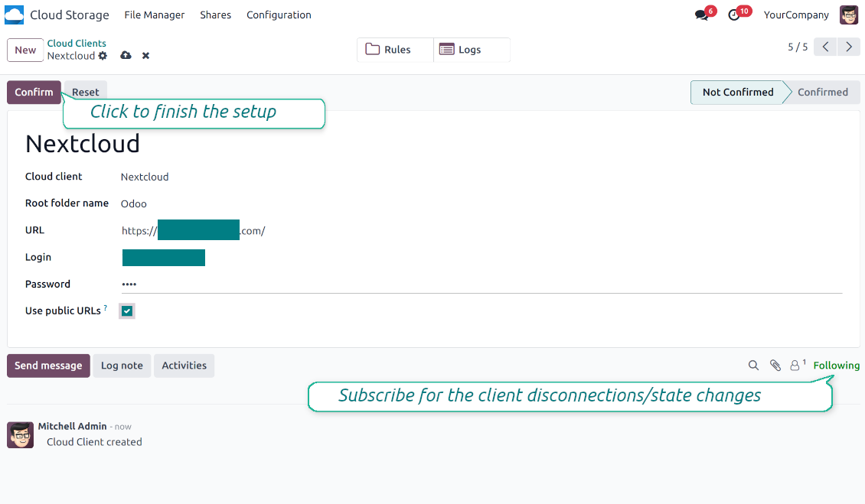Click the Mitchell Admin author name
This screenshot has height=504, width=865.
coord(72,426)
